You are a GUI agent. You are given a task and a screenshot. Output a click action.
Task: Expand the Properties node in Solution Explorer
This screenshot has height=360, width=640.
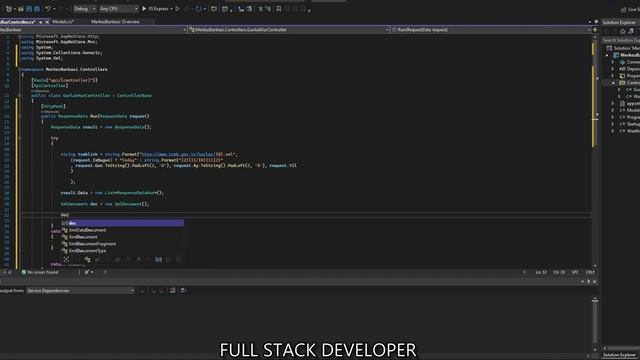pos(613,76)
